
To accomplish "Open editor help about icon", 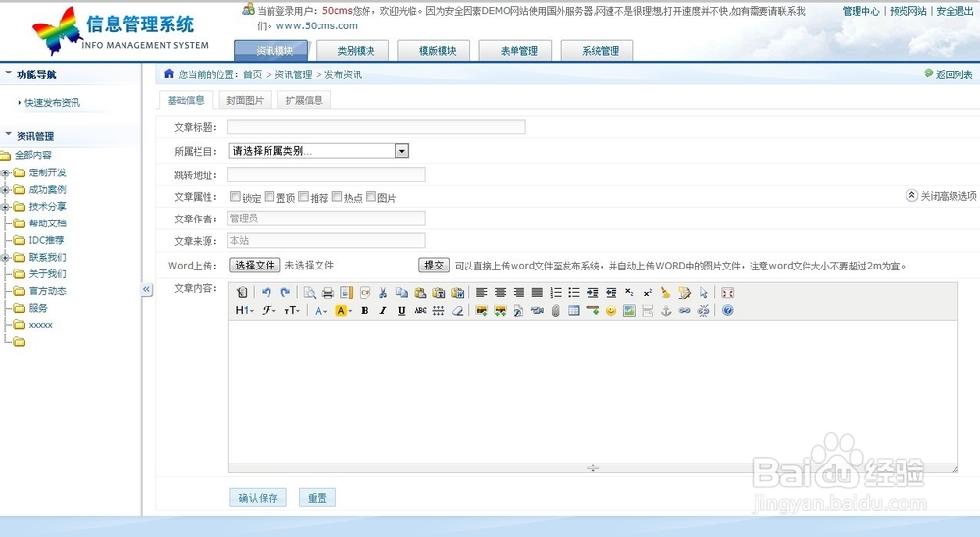I will [x=727, y=310].
